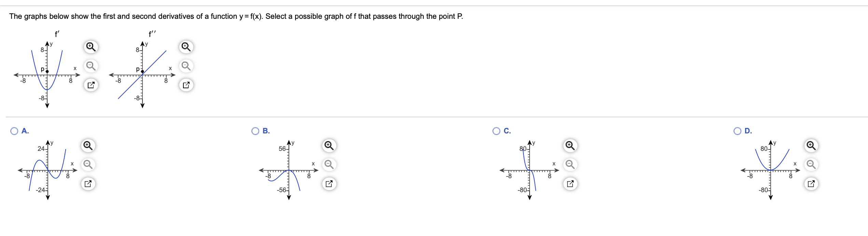Zoom in on answer choice C's graph
868x236 pixels.
click(x=570, y=145)
